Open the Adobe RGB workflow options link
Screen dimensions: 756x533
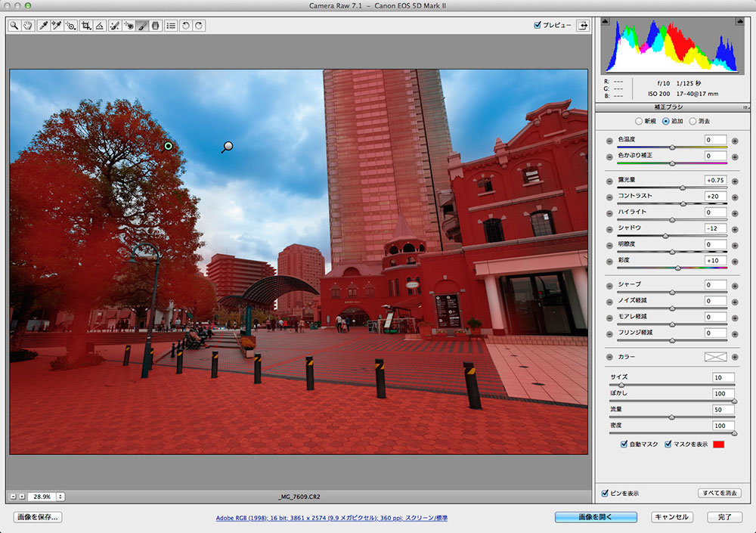332,518
